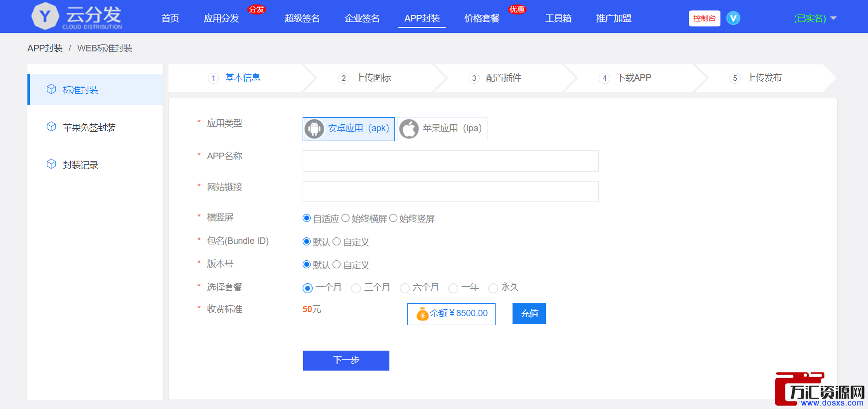Click the cube icon beside 标准封装

(x=51, y=89)
